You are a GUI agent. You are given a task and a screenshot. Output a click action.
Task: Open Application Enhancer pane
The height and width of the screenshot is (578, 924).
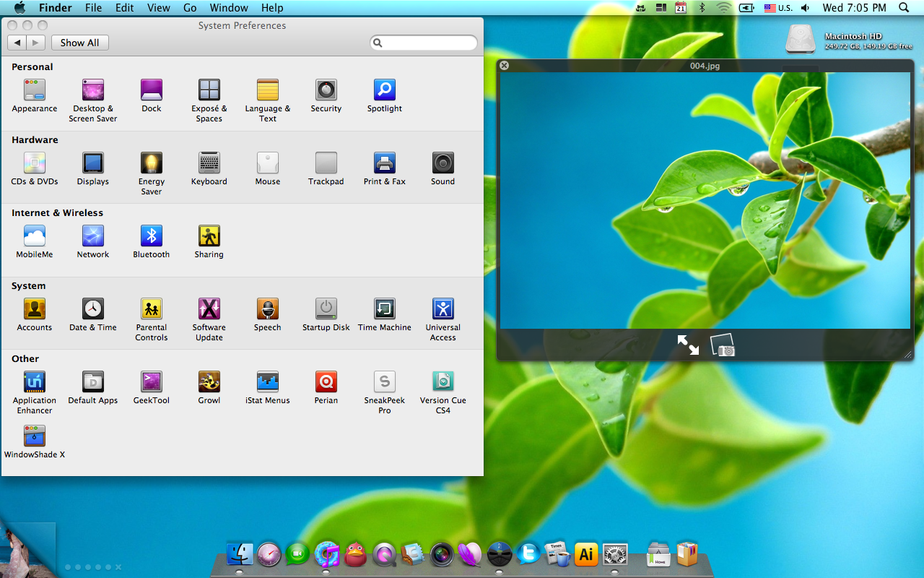34,392
